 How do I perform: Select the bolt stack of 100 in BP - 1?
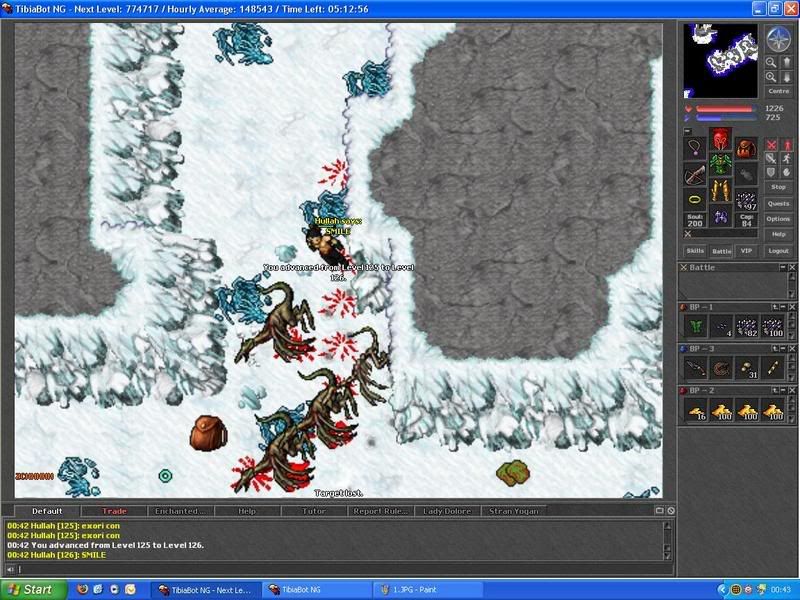click(x=772, y=327)
